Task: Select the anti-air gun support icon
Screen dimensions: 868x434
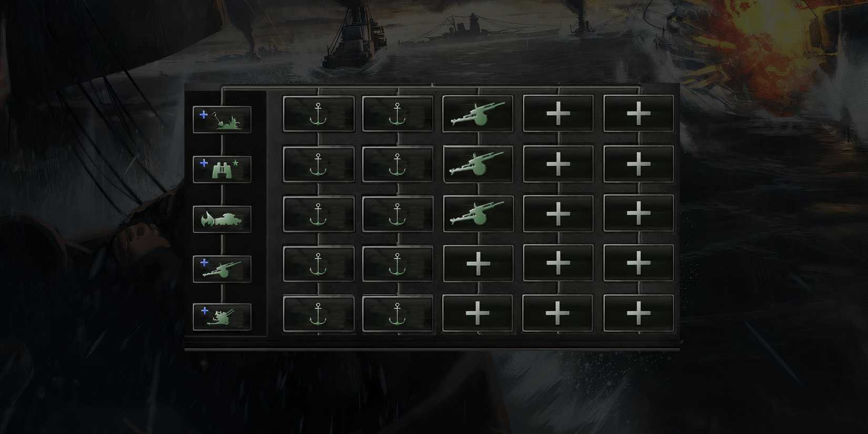Action: click(222, 317)
